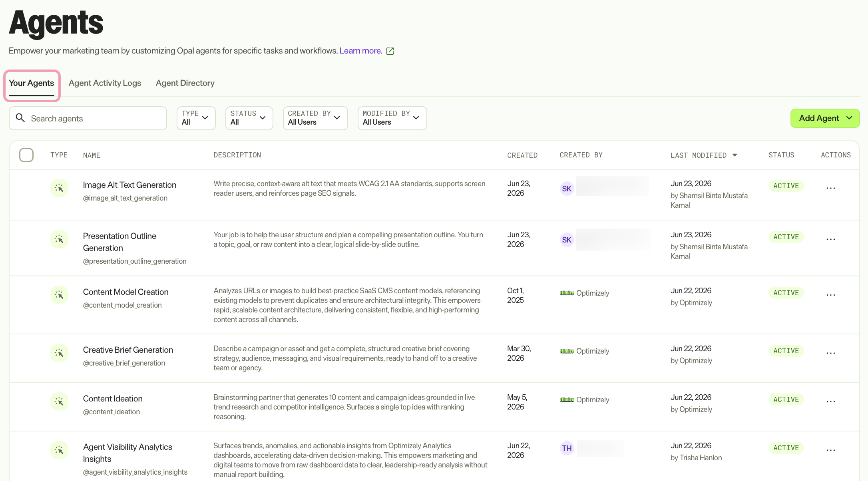Open the Learn more external link icon
Screen dimensions: 868x481
[x=390, y=51]
